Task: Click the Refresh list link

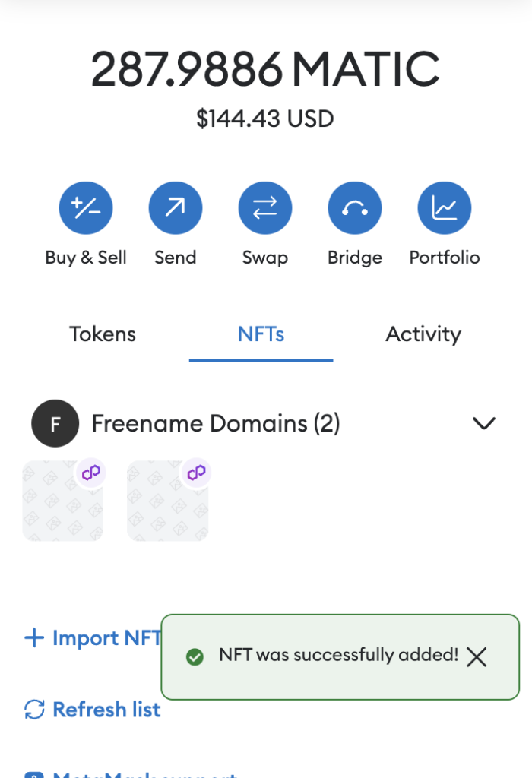Action: coord(106,710)
